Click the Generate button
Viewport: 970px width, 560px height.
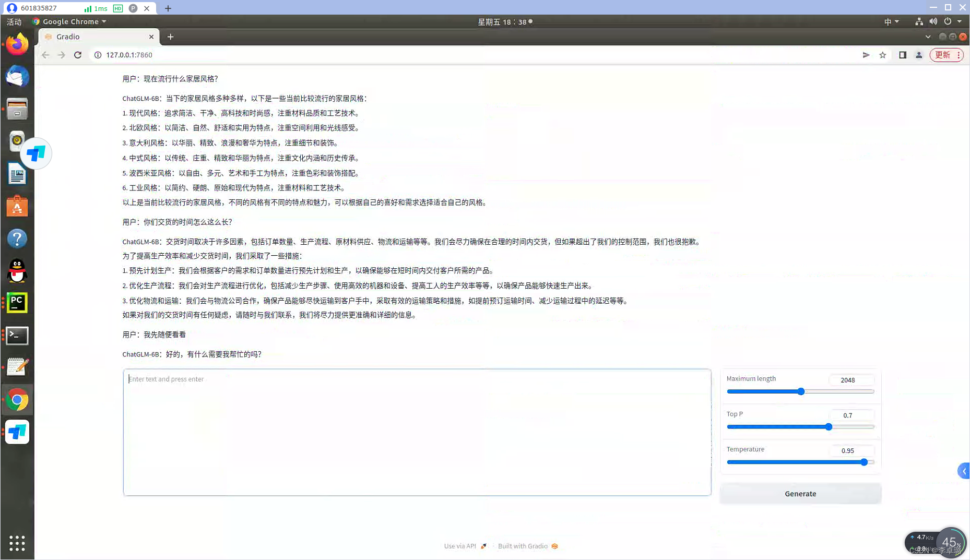click(800, 493)
